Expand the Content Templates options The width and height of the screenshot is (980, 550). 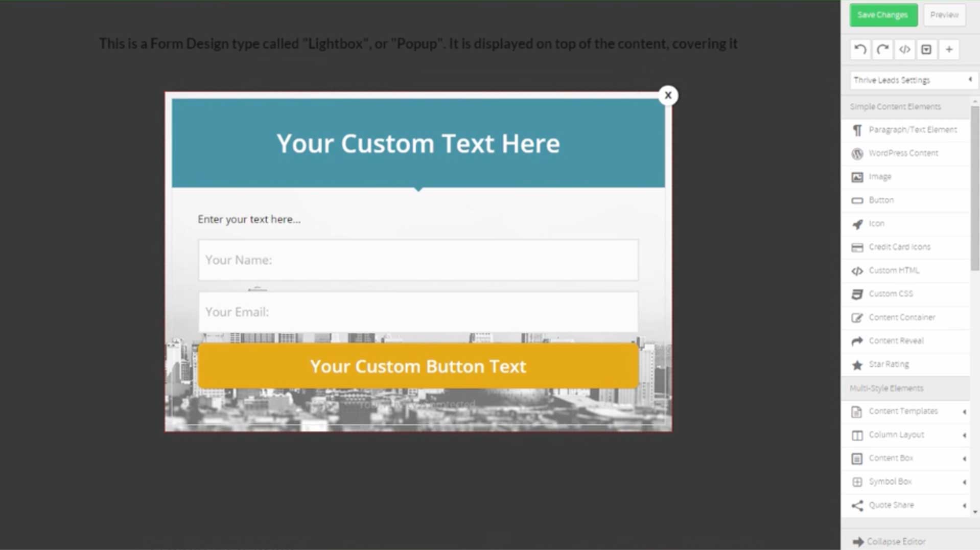[903, 411]
